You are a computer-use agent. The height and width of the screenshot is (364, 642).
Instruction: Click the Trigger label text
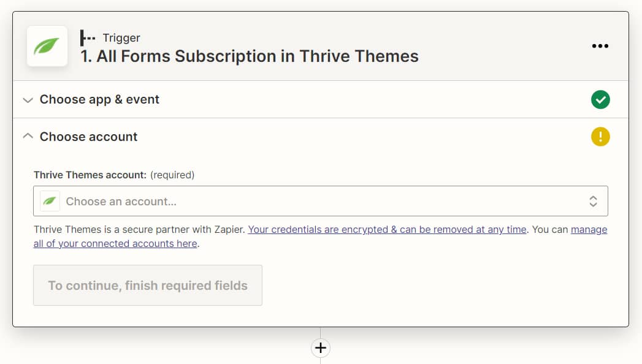(x=121, y=38)
